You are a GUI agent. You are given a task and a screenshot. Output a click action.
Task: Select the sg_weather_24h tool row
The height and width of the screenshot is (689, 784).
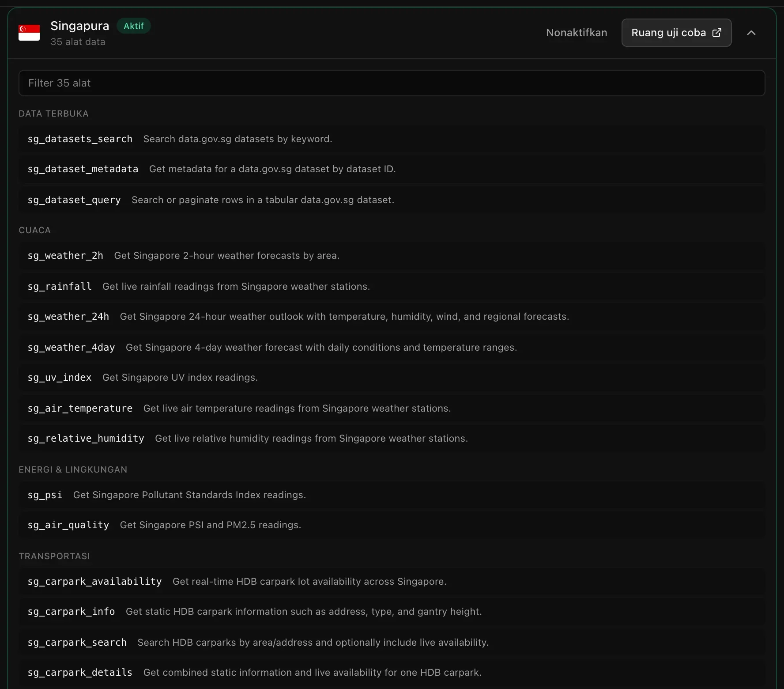(392, 317)
